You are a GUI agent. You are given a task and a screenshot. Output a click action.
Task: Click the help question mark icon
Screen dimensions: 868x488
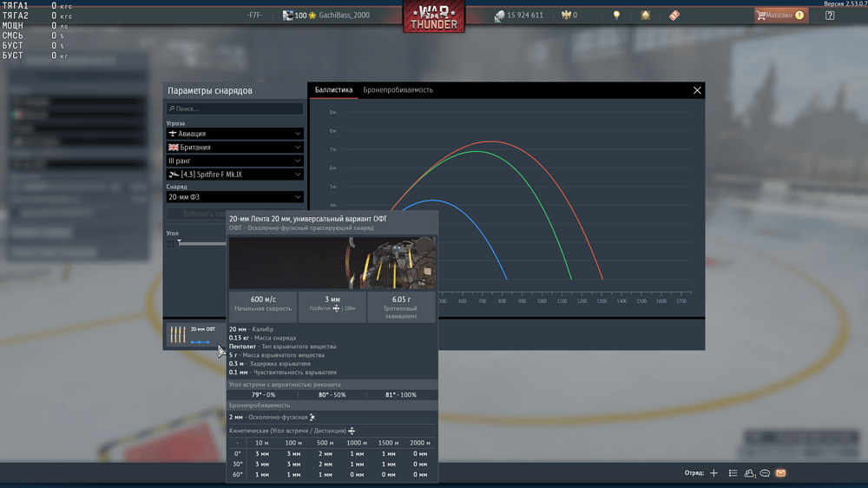tap(830, 15)
